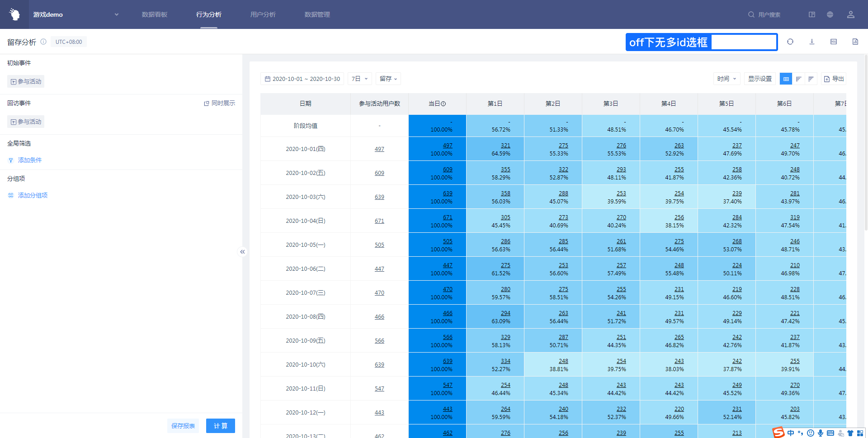Select the right-most triangle view toggle
Screen dimensions: 868x438
click(811, 79)
